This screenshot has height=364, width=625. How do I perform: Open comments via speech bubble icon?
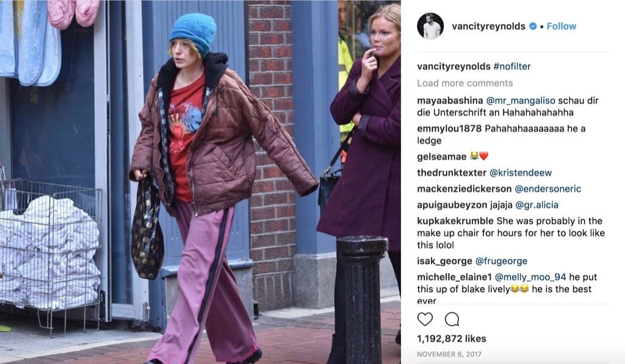click(x=452, y=319)
